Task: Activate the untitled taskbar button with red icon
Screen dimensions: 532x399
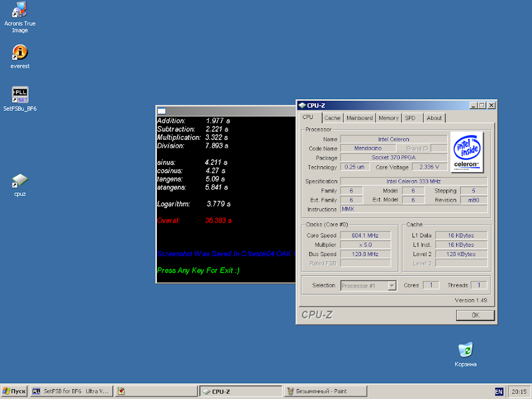Action: click(156, 391)
